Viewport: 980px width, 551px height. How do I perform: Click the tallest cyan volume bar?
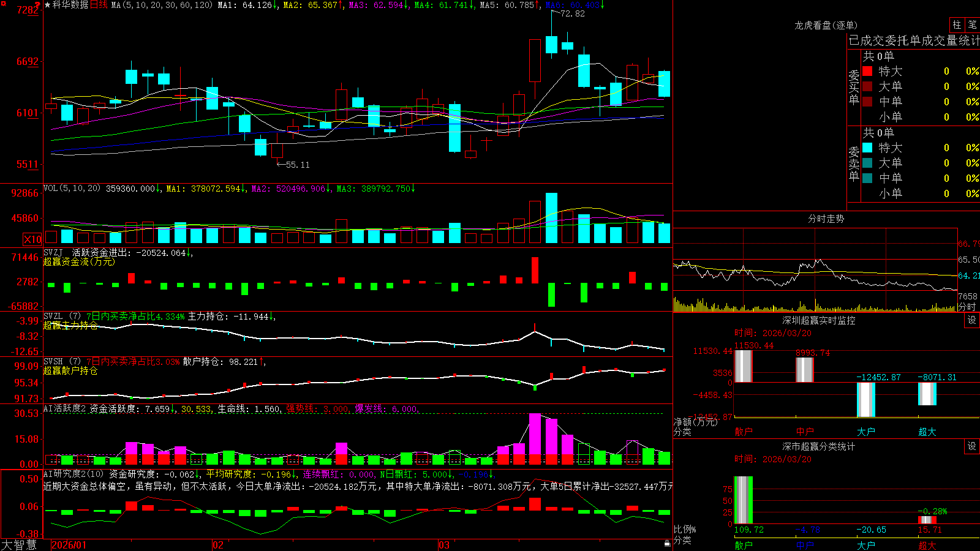[x=551, y=218]
